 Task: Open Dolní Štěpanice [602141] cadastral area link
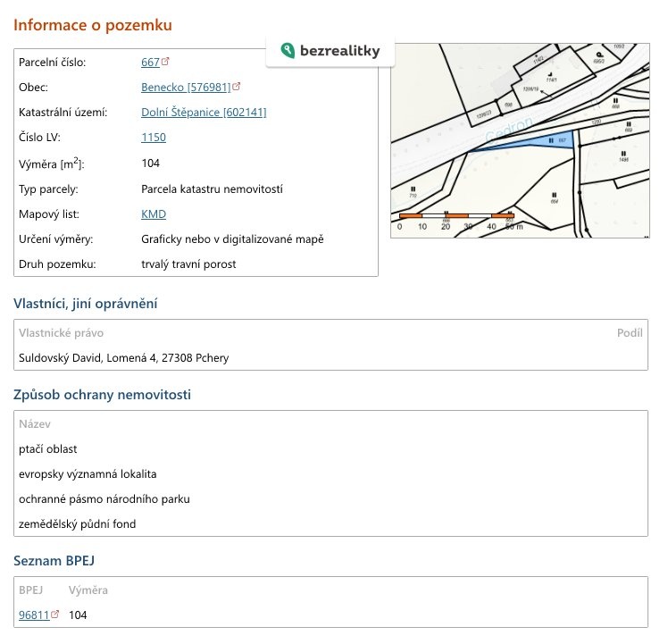click(x=204, y=113)
